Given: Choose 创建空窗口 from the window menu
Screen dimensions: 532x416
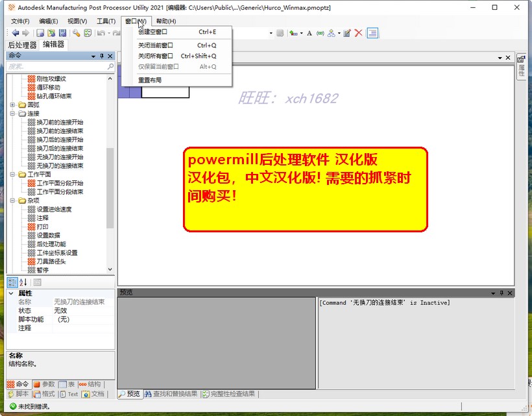Looking at the screenshot, I should (x=176, y=32).
